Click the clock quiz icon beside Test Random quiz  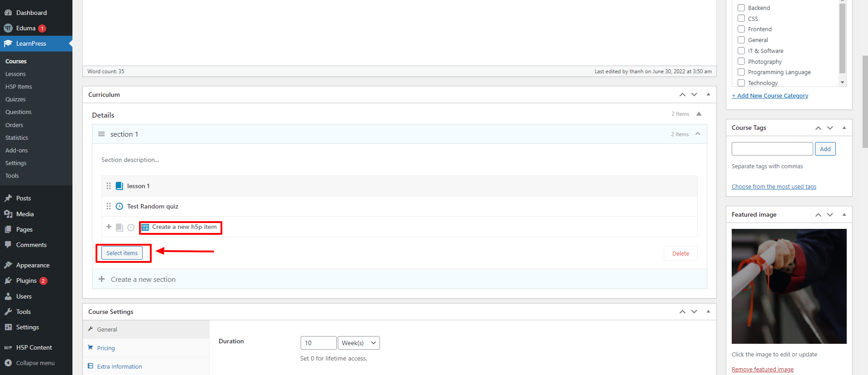tap(120, 206)
